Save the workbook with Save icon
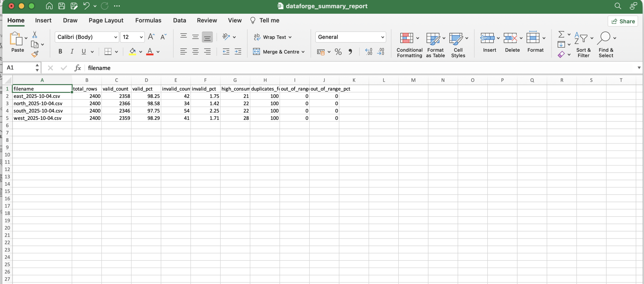 (62, 6)
